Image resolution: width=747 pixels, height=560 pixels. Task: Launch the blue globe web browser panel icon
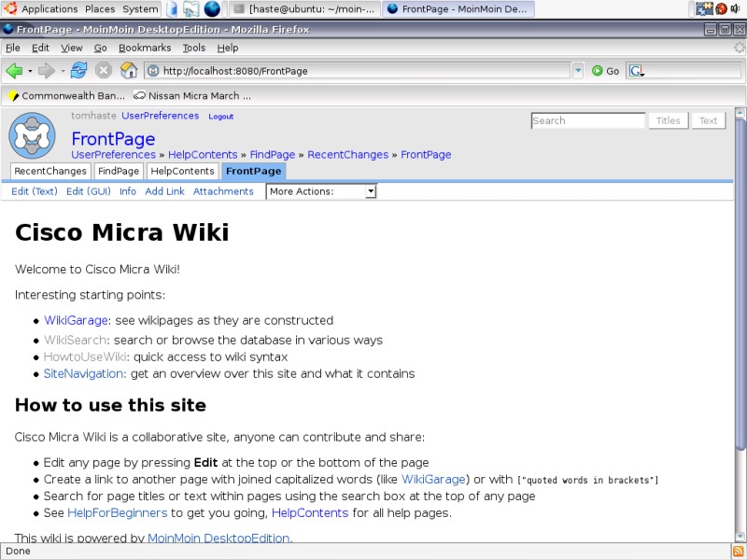click(x=212, y=8)
